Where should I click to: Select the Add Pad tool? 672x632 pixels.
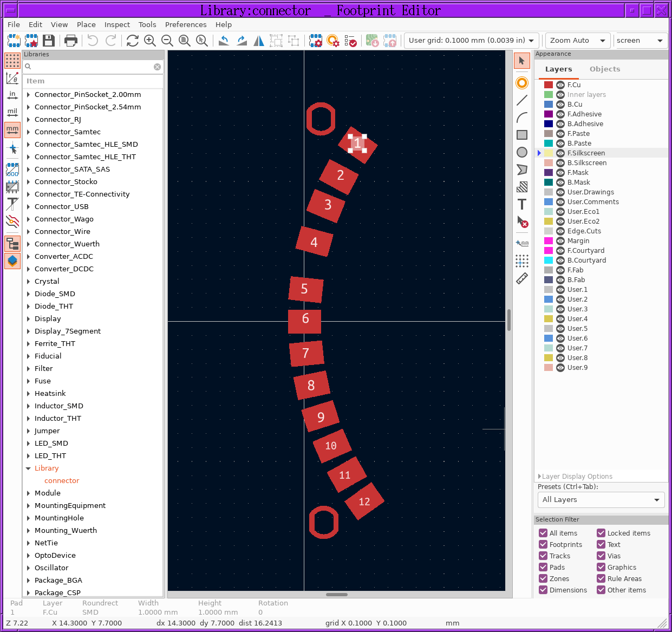pos(522,82)
